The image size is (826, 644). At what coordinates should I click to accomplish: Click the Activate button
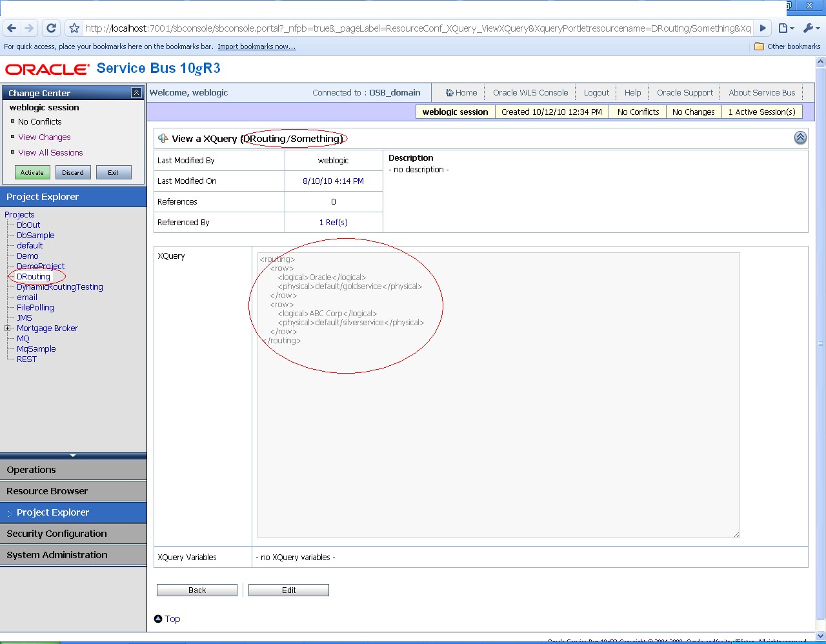[32, 173]
